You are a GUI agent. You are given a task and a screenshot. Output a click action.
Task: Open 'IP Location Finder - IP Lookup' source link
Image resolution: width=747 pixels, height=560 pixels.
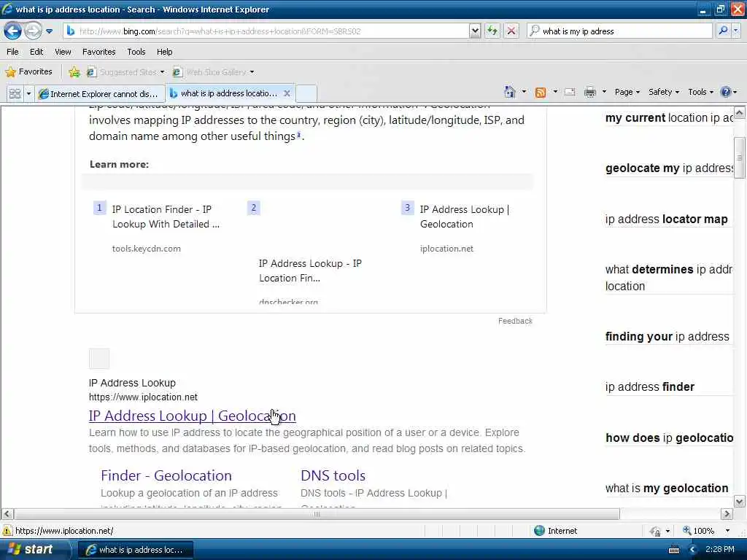point(166,217)
